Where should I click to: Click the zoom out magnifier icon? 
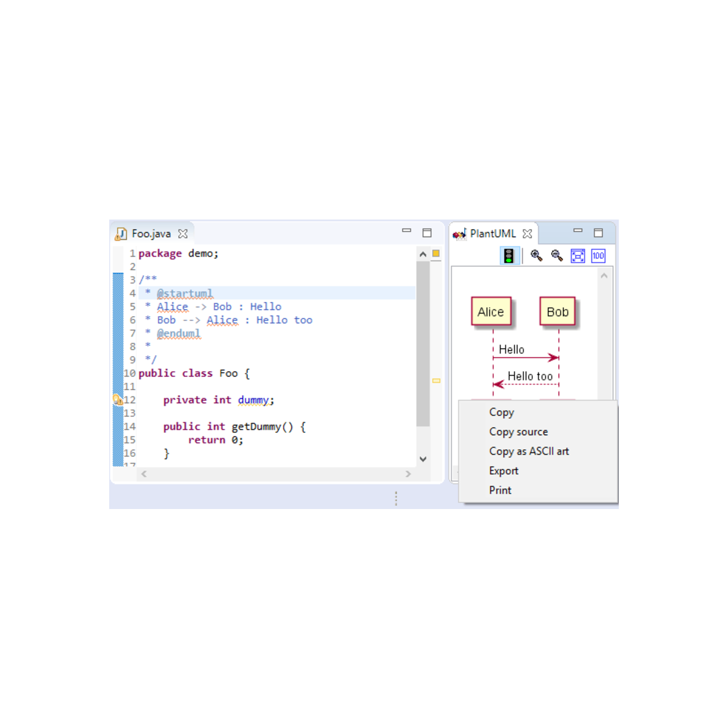pos(557,256)
